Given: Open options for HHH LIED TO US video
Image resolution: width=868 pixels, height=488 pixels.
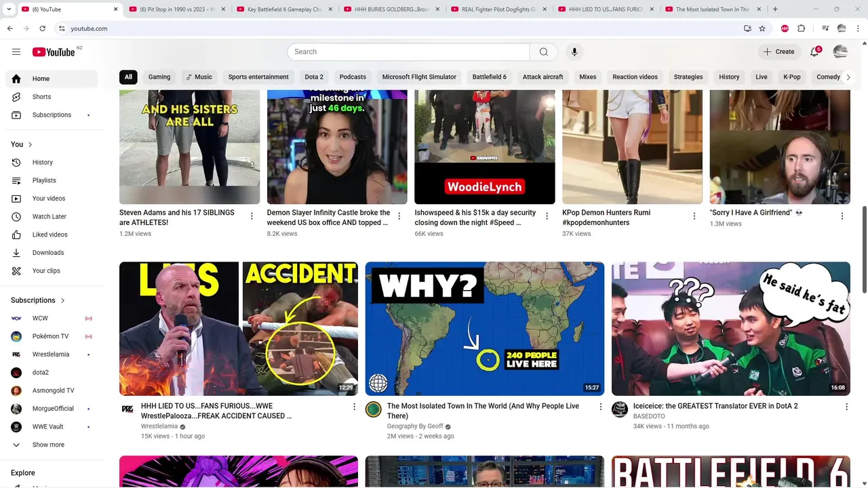Looking at the screenshot, I should click(354, 407).
